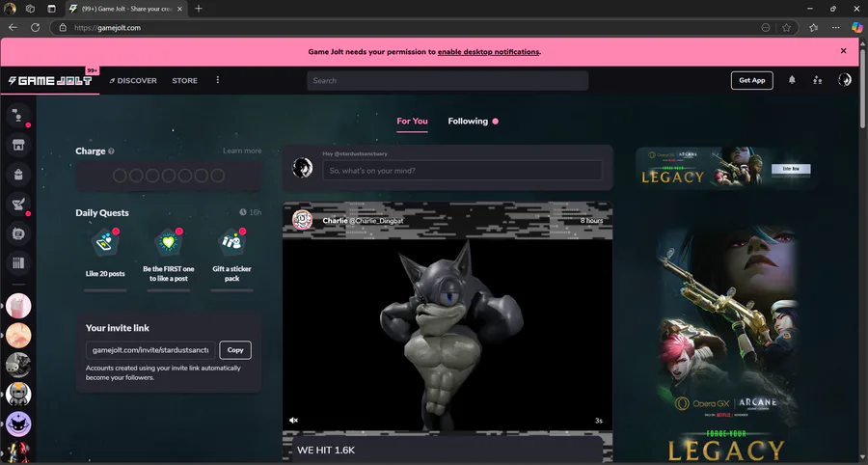Click the tall Arcane Legacy ad
The image size is (868, 465).
point(725,344)
